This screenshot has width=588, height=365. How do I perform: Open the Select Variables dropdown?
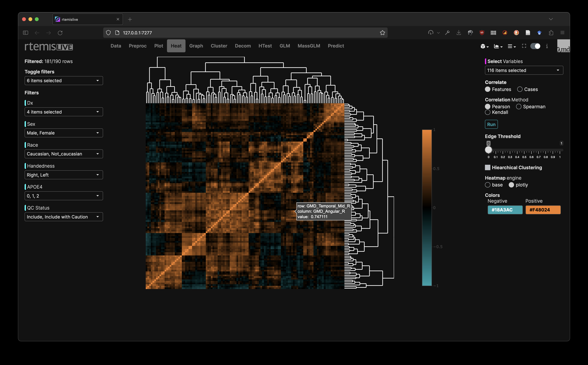pyautogui.click(x=524, y=70)
